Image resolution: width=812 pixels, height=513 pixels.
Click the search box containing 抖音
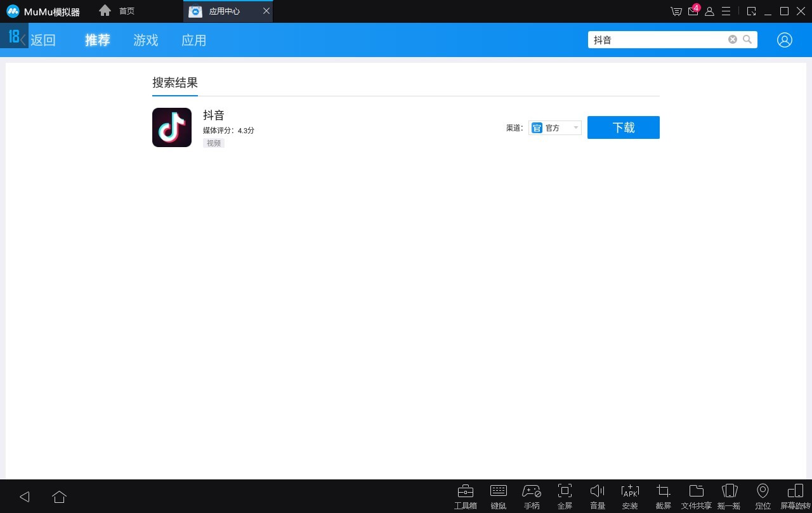pos(660,39)
